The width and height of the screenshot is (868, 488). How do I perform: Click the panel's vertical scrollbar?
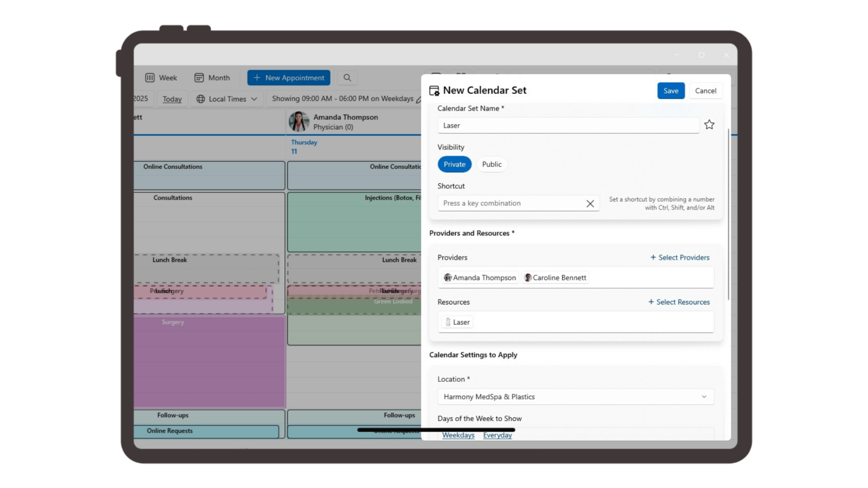point(728,215)
